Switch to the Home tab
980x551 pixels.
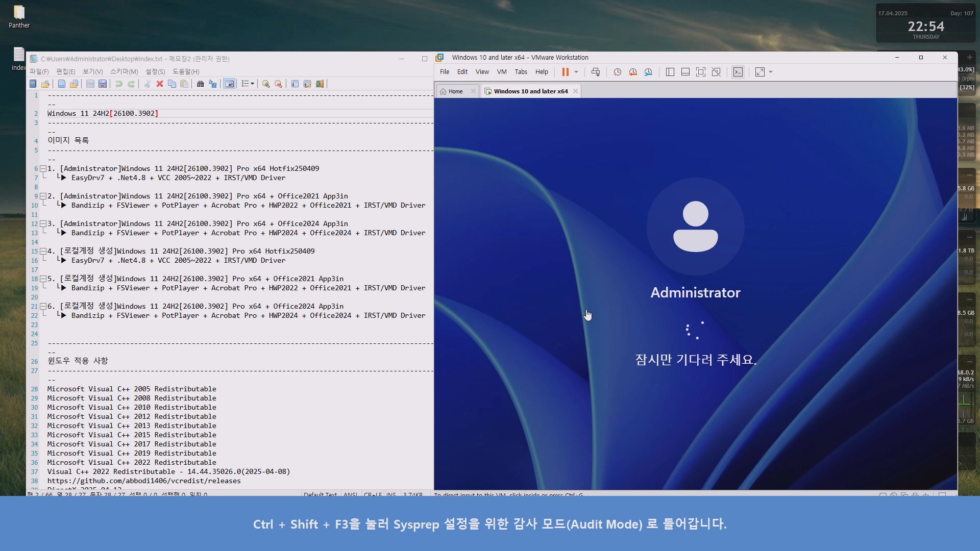pyautogui.click(x=455, y=91)
